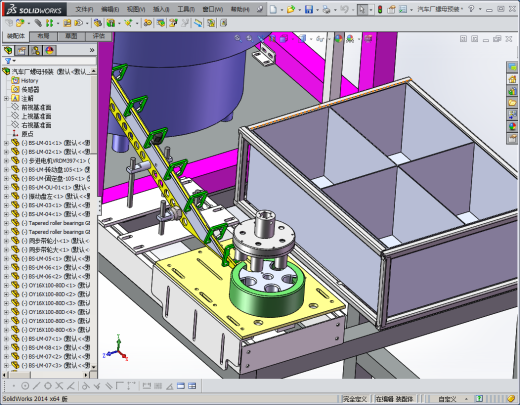Click the print icon in top toolbar
The width and height of the screenshot is (520, 405).
(x=326, y=10)
